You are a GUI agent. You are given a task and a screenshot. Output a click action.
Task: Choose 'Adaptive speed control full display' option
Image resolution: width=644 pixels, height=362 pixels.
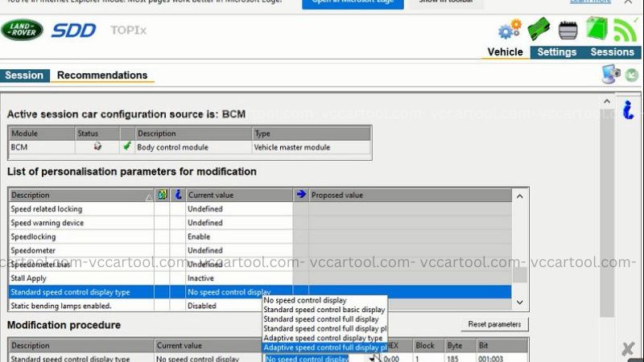tap(325, 348)
